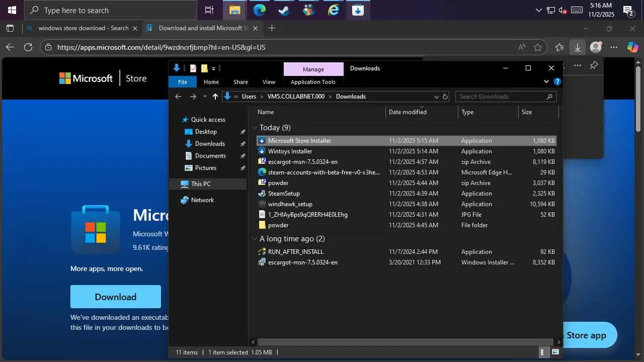
Task: Open the Edge Favorites list
Action: (559, 47)
